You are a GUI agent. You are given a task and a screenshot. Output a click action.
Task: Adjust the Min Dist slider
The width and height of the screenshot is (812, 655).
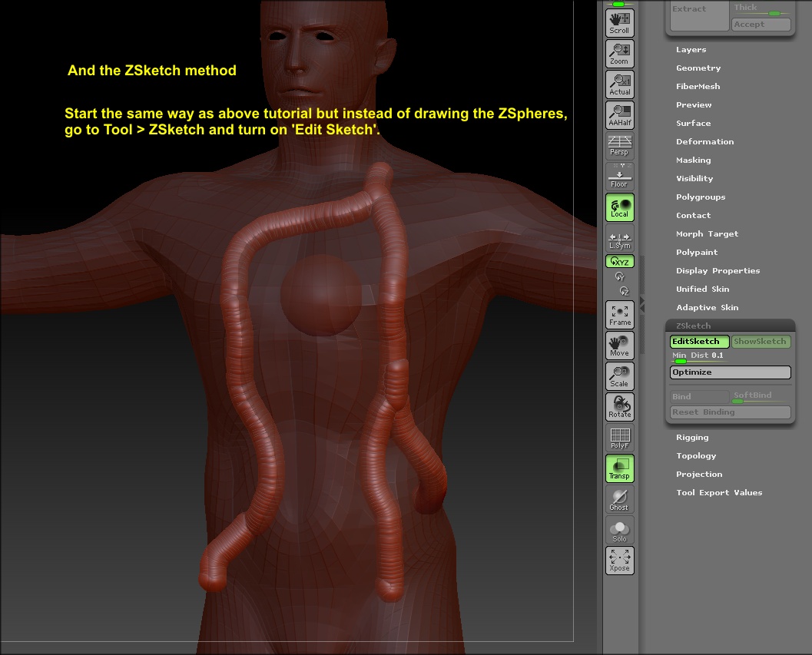pos(699,357)
